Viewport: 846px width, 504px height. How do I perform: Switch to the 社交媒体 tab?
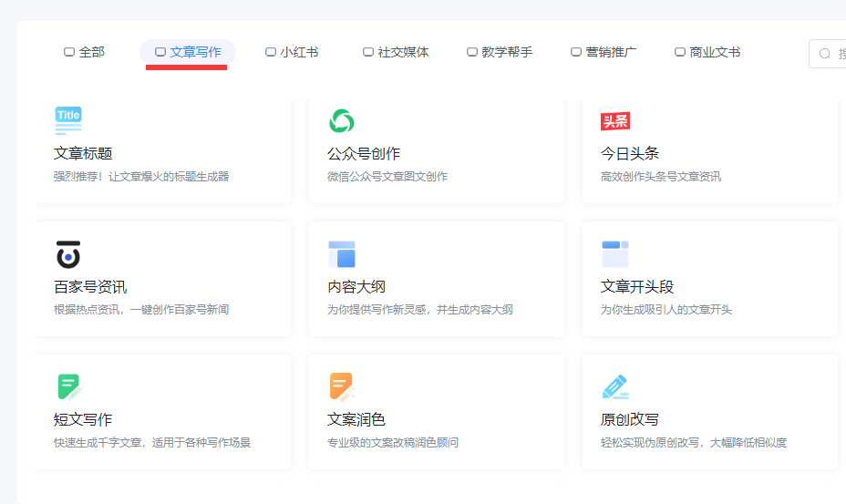pyautogui.click(x=396, y=52)
